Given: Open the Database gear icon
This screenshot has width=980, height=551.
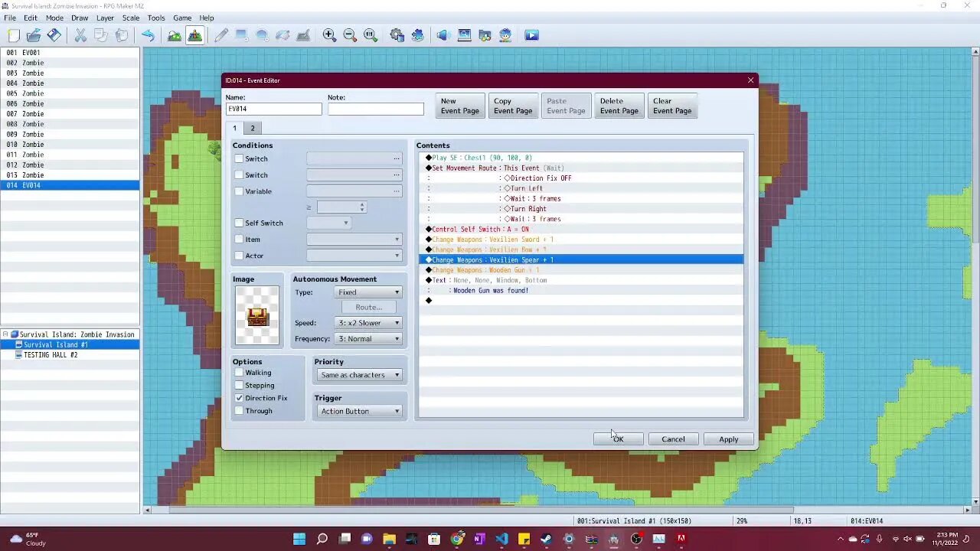Looking at the screenshot, I should pos(397,35).
